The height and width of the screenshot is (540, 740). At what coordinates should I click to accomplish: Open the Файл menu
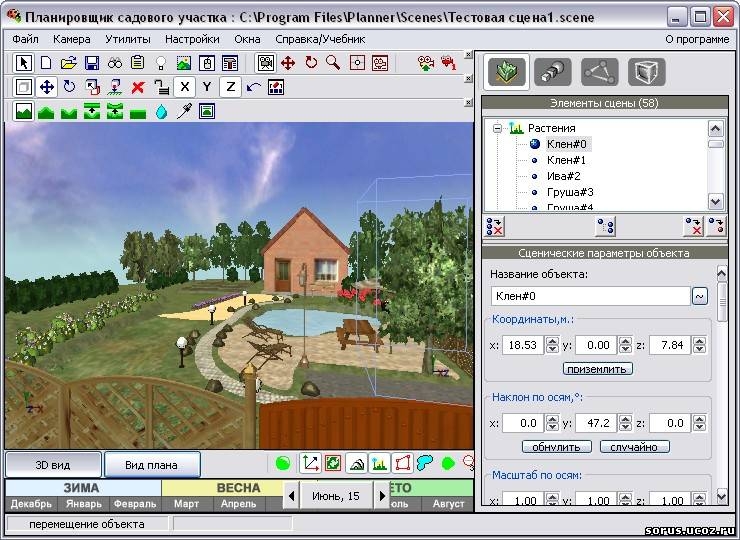[x=25, y=39]
